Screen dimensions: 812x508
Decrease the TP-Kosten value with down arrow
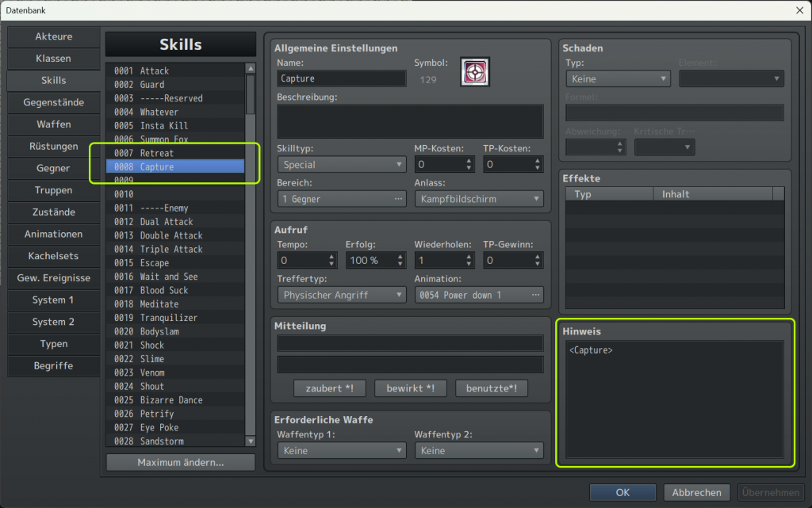coord(537,169)
